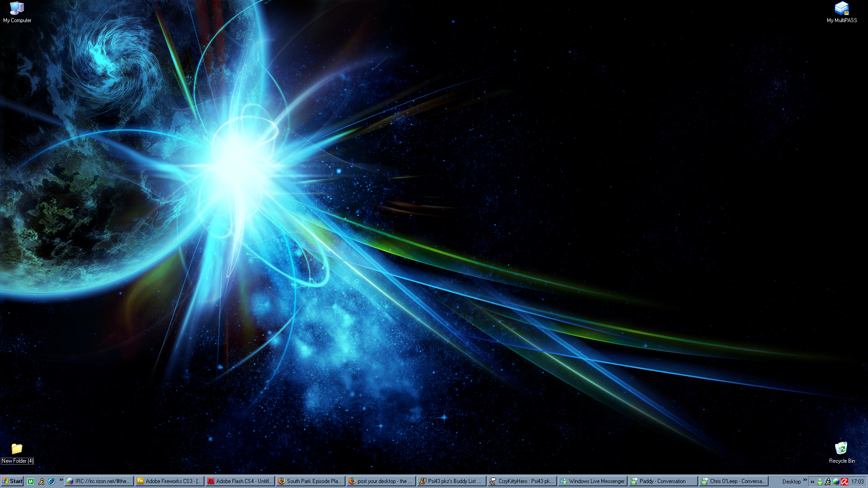868x488 pixels.
Task: Expand the quick launch overflow chevron
Action: point(61,480)
